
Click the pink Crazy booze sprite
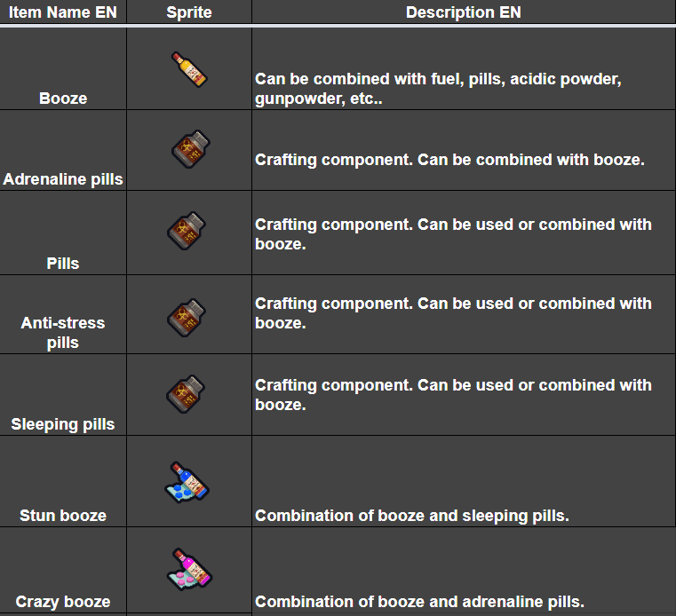187,569
